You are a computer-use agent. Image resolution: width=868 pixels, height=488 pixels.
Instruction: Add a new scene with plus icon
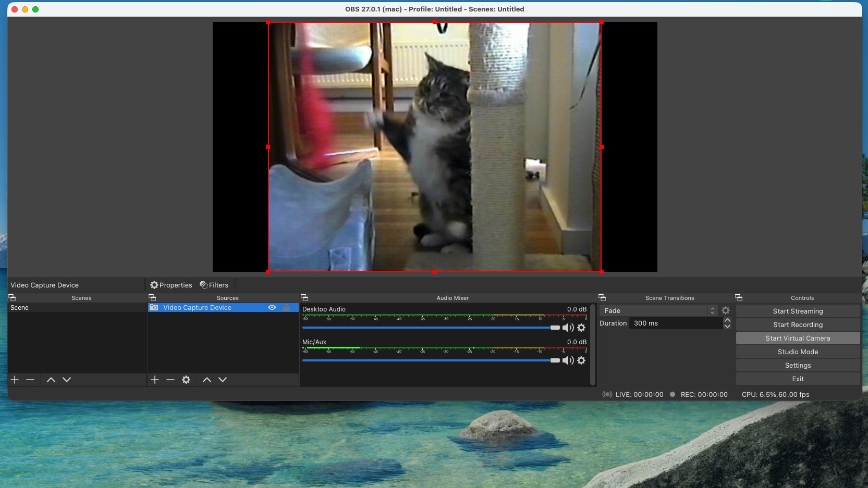[15, 380]
